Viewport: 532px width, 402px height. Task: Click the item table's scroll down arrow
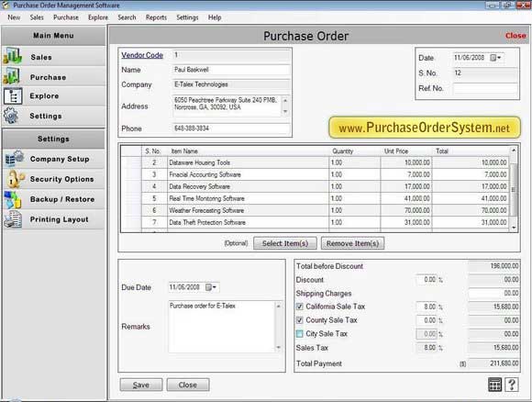tap(514, 228)
